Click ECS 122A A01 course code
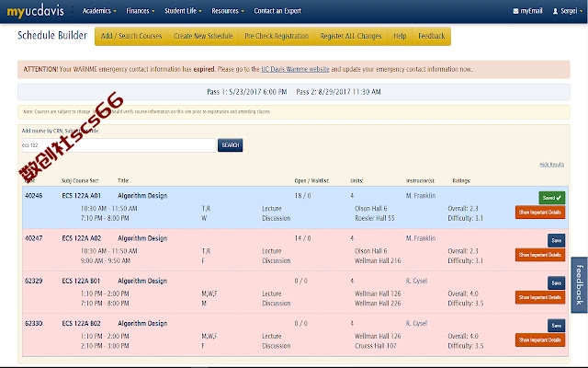The width and height of the screenshot is (588, 368). 81,196
